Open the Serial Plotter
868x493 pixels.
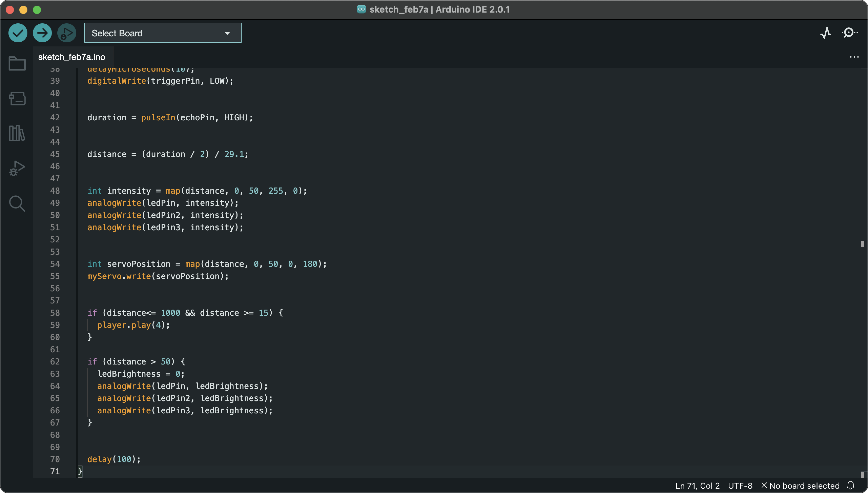(x=825, y=33)
